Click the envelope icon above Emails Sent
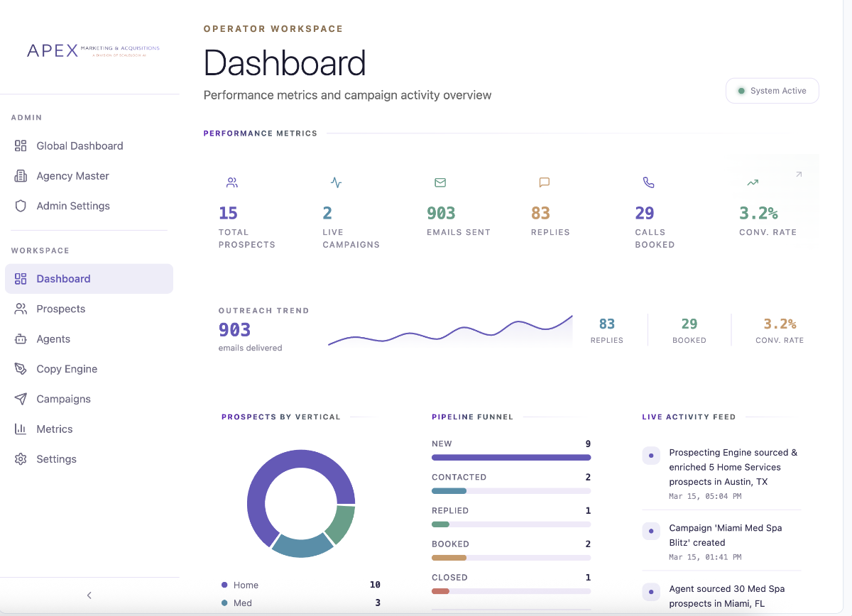852x616 pixels. [440, 182]
